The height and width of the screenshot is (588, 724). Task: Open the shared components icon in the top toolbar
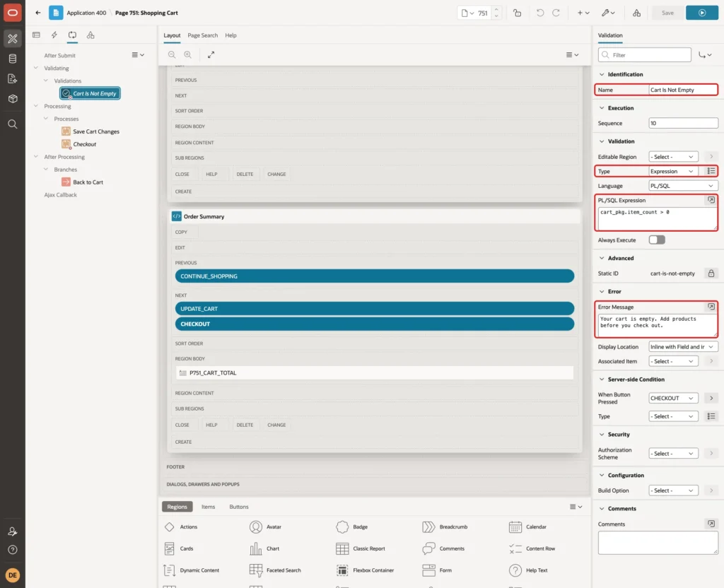636,13
